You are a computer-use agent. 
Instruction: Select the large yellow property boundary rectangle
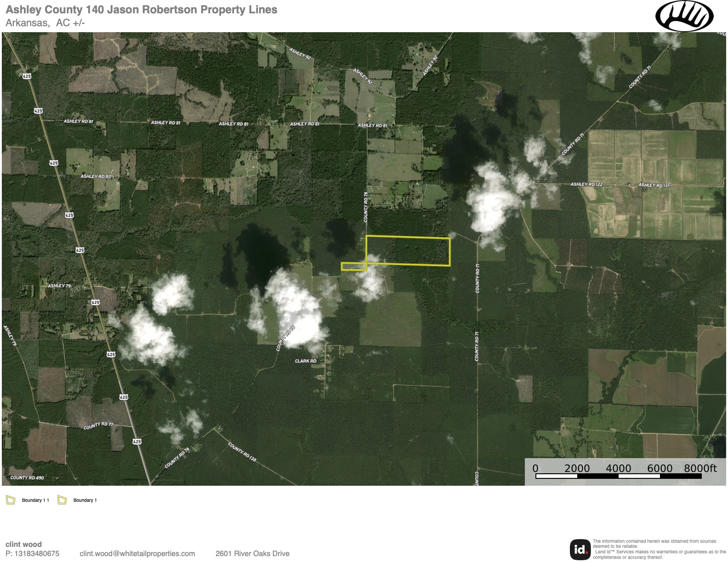pos(408,251)
